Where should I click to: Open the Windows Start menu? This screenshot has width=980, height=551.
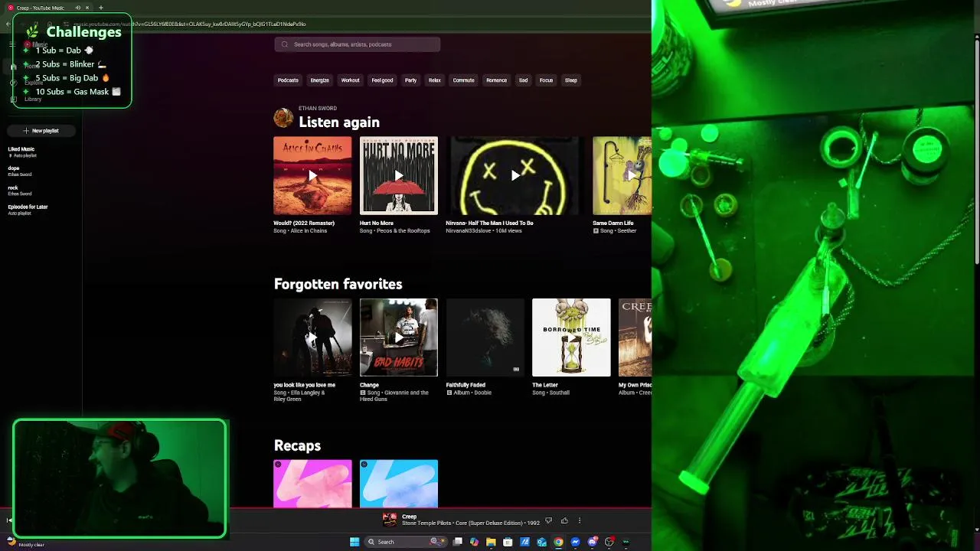354,542
